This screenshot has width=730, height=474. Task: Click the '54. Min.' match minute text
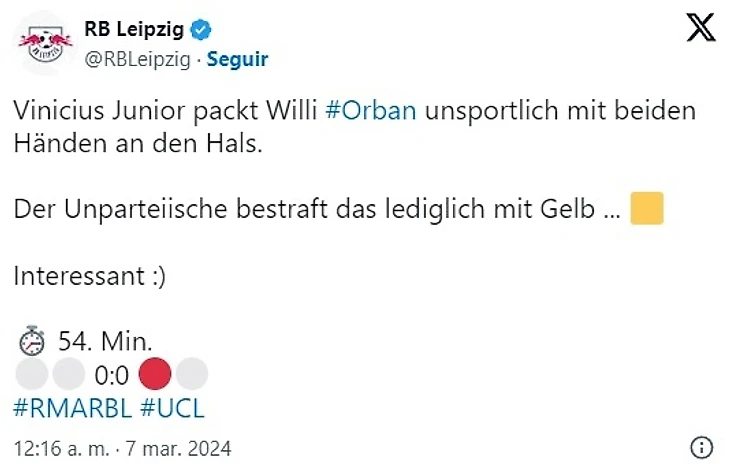click(105, 342)
